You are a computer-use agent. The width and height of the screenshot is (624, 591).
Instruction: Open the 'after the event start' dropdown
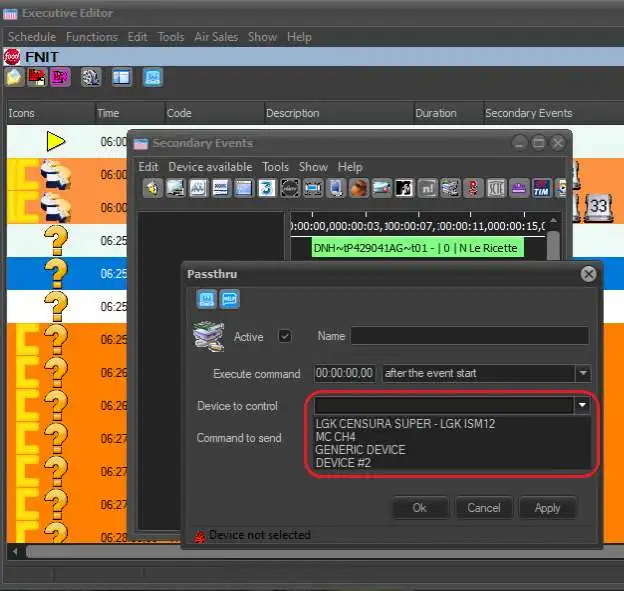coord(486,373)
